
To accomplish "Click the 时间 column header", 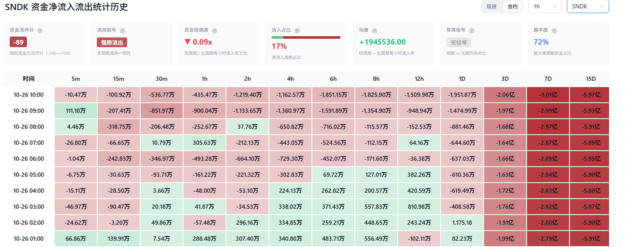I will coord(29,79).
